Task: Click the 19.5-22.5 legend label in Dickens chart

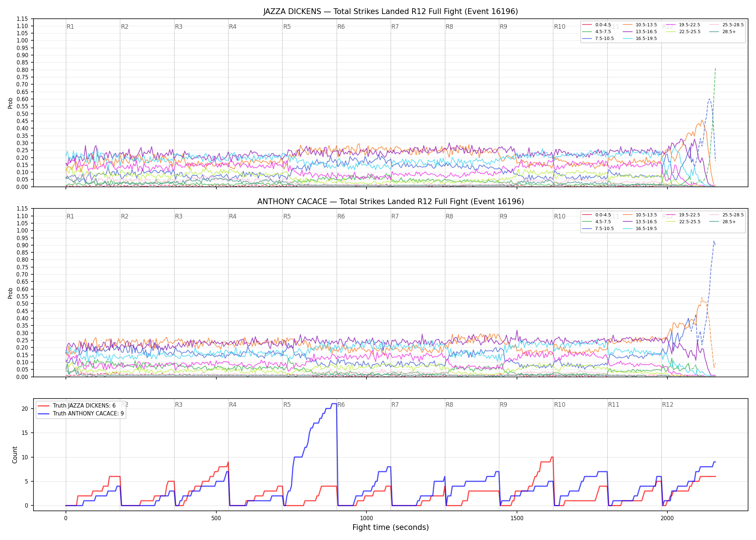Action: click(690, 25)
